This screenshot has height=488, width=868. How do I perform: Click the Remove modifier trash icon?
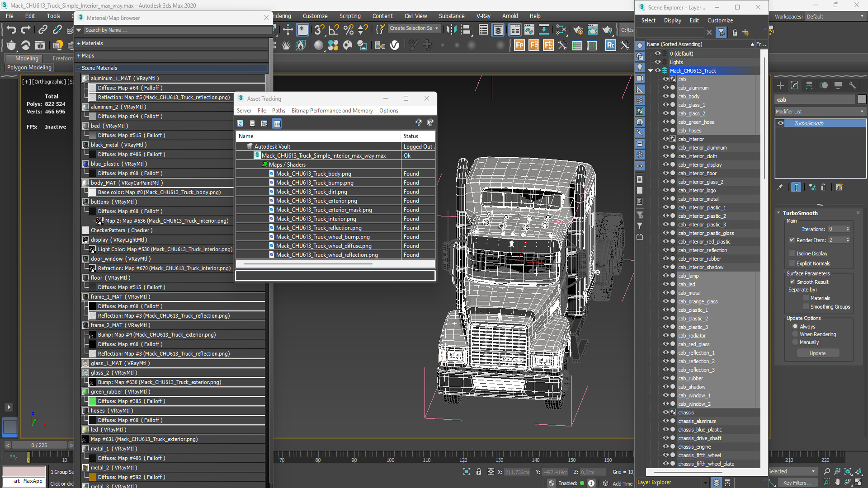[x=823, y=187]
